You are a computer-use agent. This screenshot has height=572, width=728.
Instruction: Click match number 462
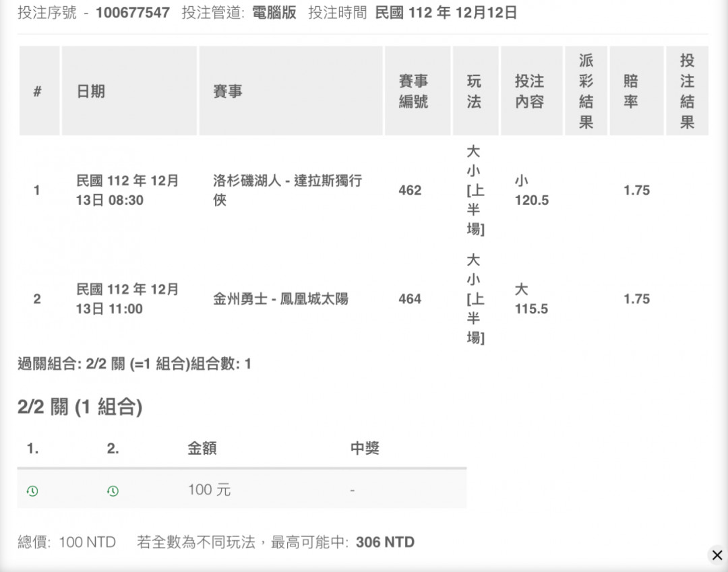(410, 190)
